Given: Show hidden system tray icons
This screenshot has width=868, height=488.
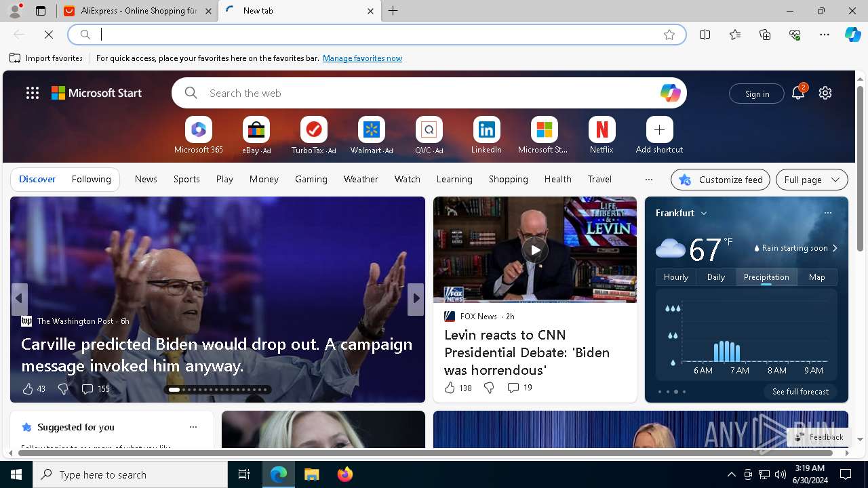Looking at the screenshot, I should point(731,474).
